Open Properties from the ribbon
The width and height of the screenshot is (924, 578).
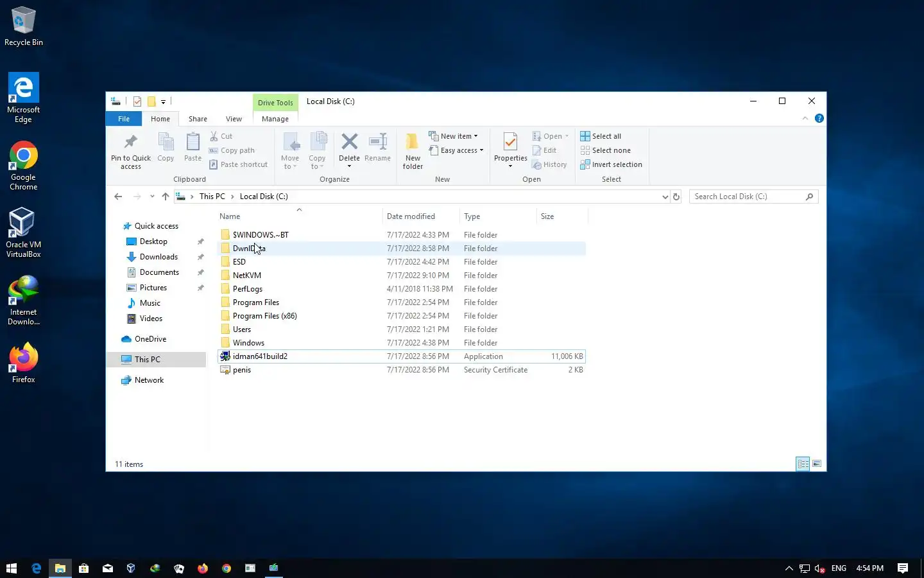(x=510, y=151)
